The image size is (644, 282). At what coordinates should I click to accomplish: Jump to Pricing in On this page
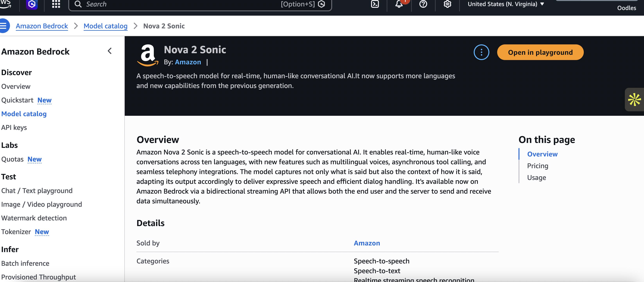pos(537,166)
